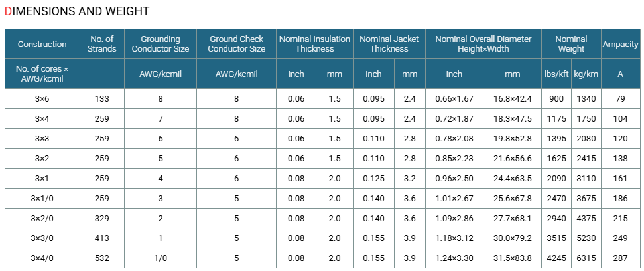
Task: Select Grounding Conductor Size header
Action: [x=161, y=44]
